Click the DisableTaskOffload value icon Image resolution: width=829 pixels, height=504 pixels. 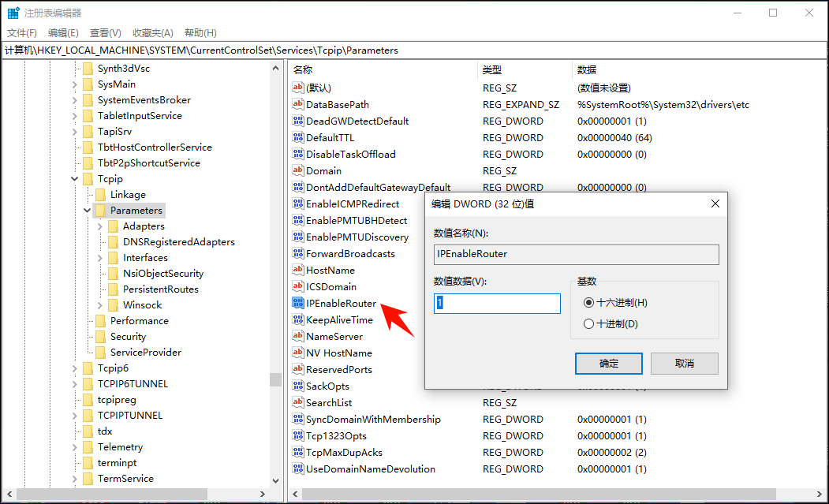[x=298, y=154]
